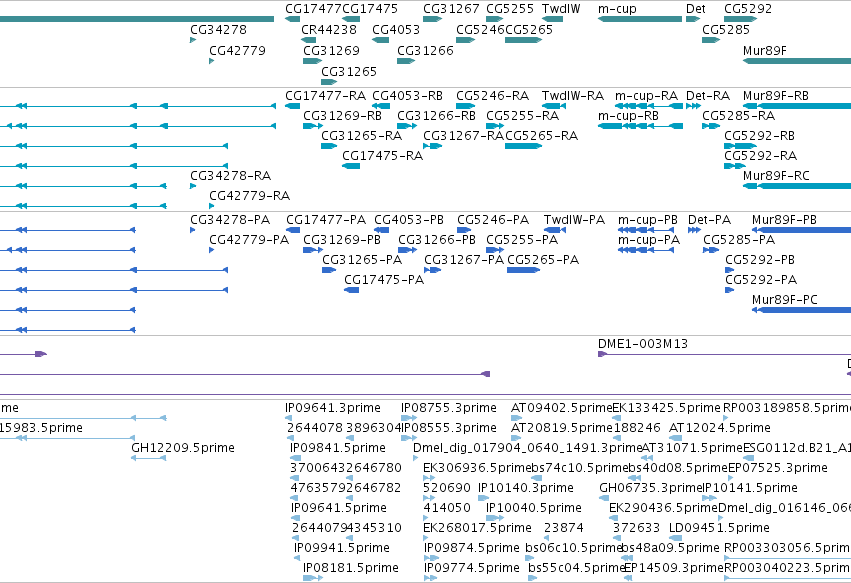
Task: Click the IP10140.3prime EST label
Action: pyautogui.click(x=525, y=488)
